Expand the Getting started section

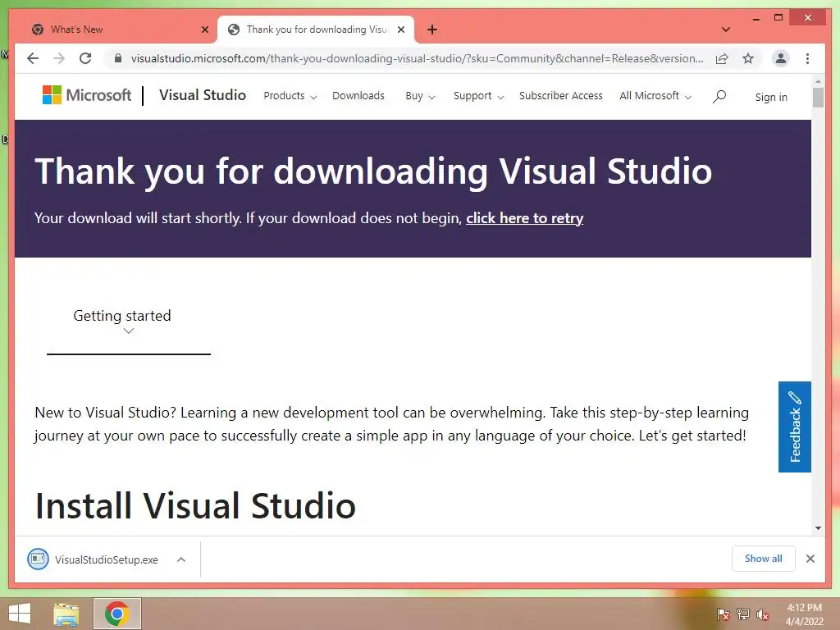coord(128,322)
